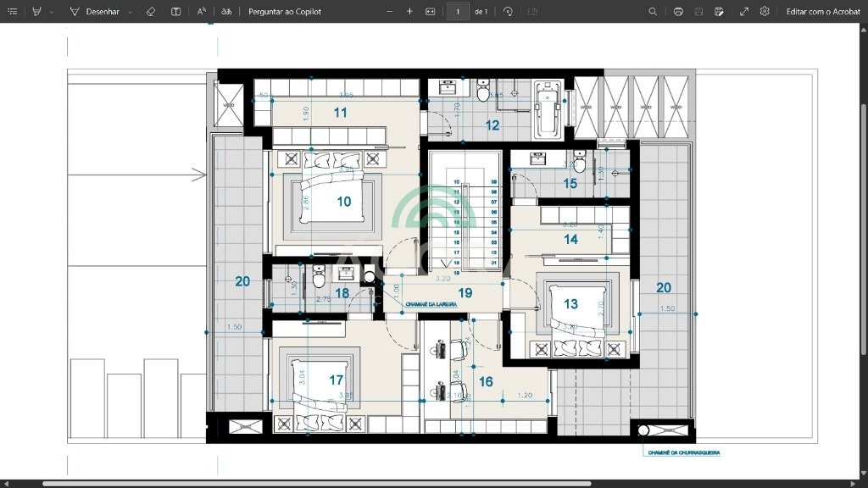Zoom out with the minus button
The image size is (868, 488).
click(x=389, y=12)
